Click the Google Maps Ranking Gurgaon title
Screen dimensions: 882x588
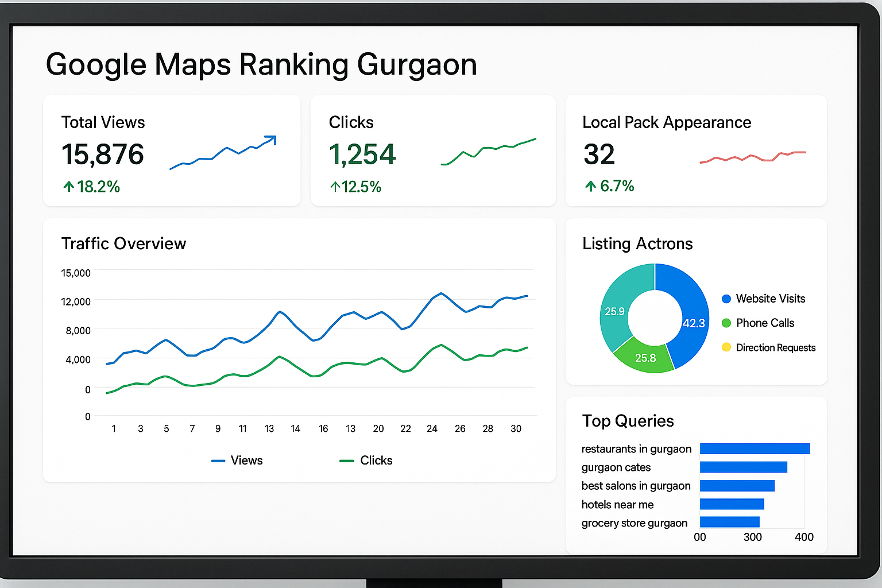[x=261, y=64]
